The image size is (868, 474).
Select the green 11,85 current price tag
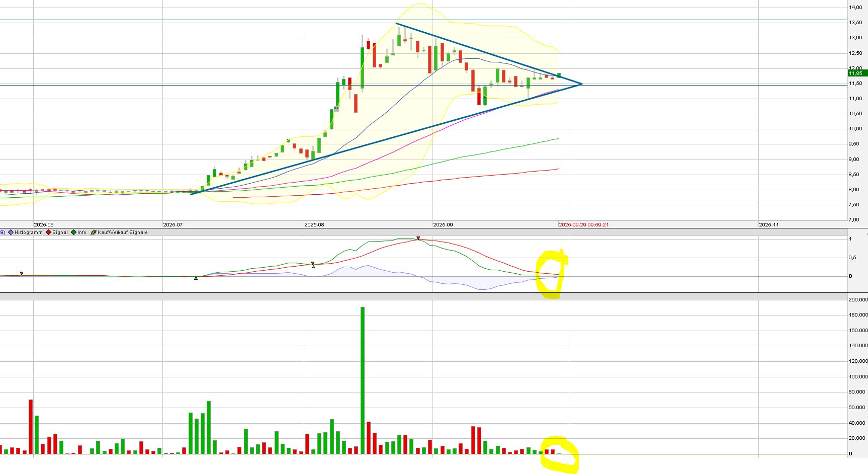click(x=856, y=73)
